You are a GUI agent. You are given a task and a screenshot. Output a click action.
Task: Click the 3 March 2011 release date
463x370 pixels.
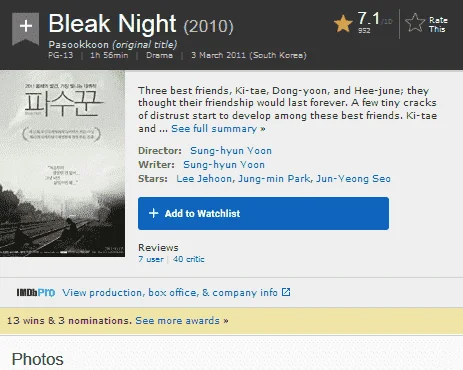click(249, 55)
